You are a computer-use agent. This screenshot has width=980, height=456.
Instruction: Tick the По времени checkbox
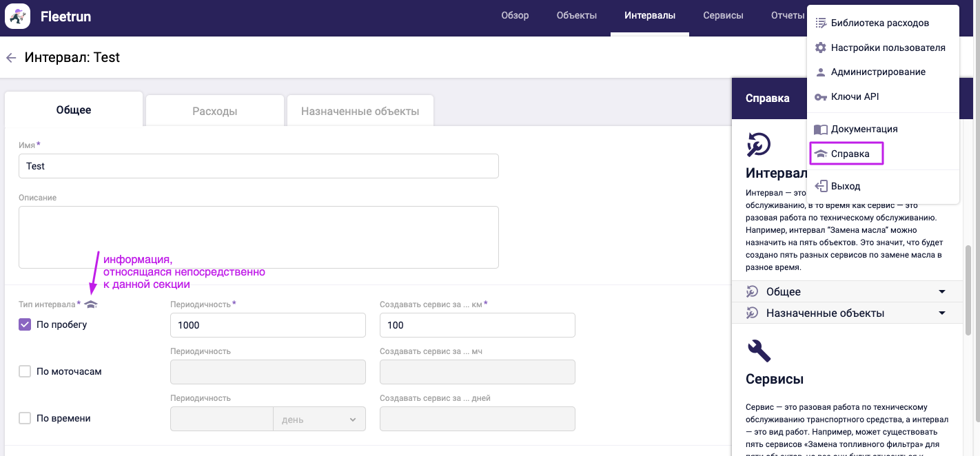click(25, 418)
